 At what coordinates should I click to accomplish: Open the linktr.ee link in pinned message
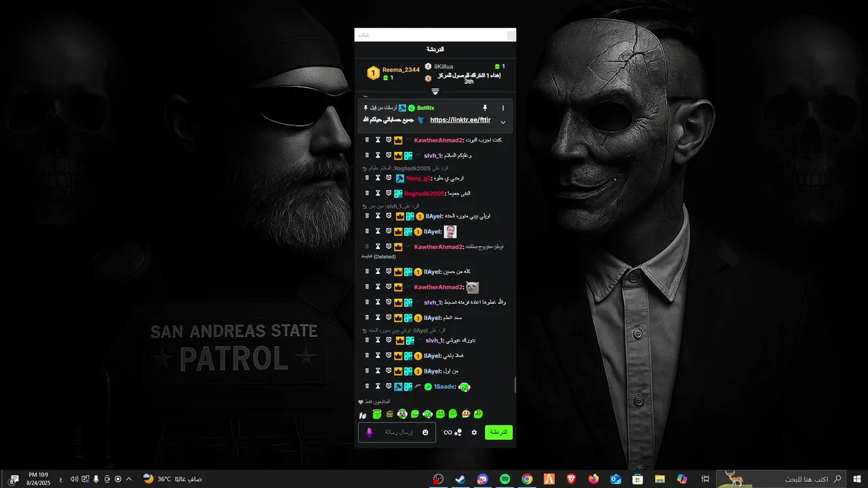[460, 120]
